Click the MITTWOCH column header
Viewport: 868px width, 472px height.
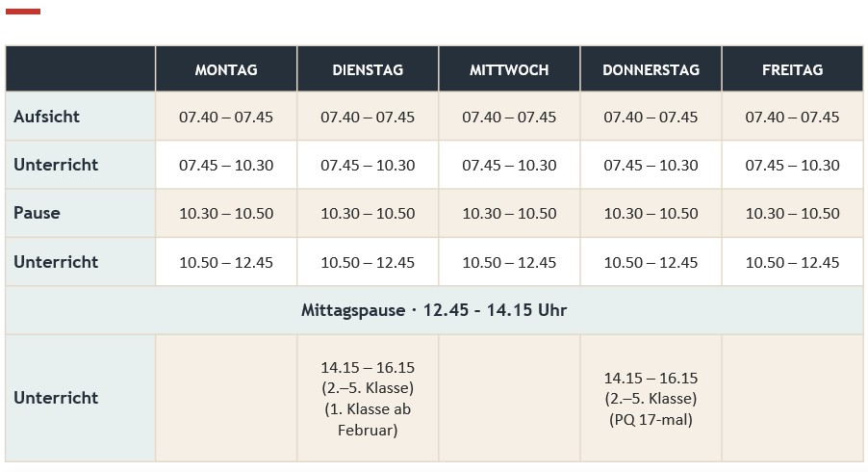click(509, 69)
